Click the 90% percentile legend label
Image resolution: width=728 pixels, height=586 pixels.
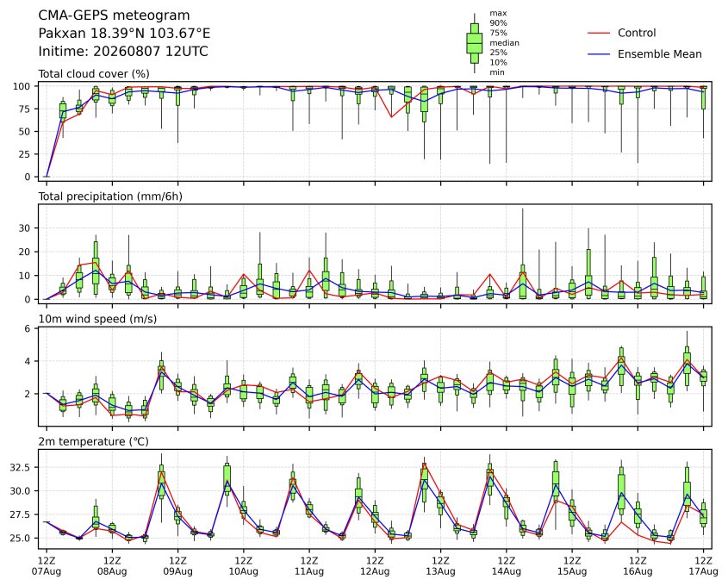coord(498,22)
